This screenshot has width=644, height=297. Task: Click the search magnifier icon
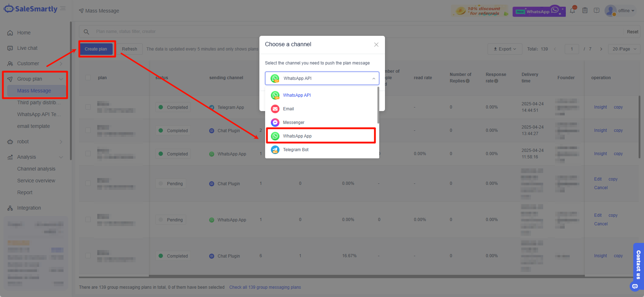point(86,32)
